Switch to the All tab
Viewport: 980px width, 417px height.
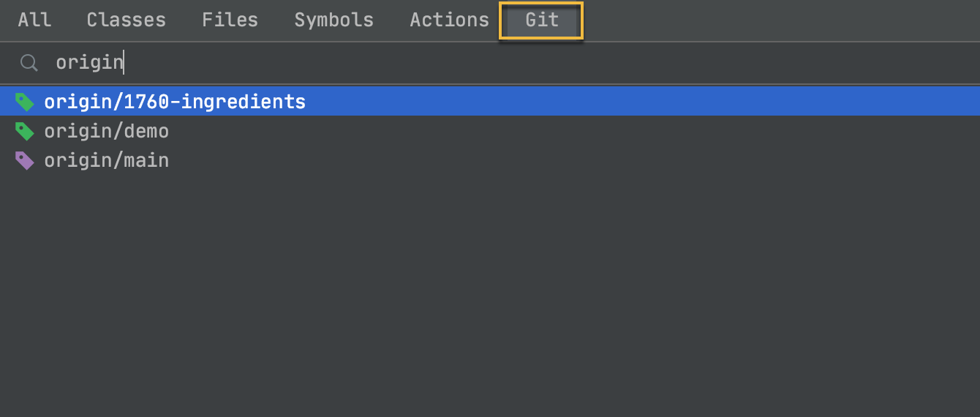pyautogui.click(x=34, y=20)
